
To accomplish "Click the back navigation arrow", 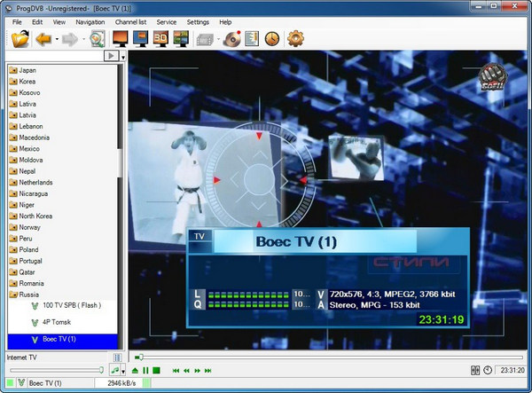I will tap(43, 39).
